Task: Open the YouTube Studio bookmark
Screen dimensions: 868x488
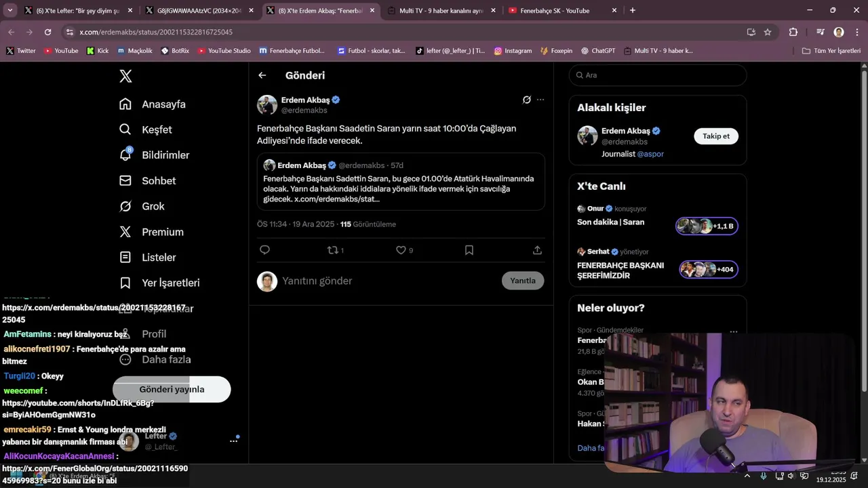Action: tap(224, 51)
